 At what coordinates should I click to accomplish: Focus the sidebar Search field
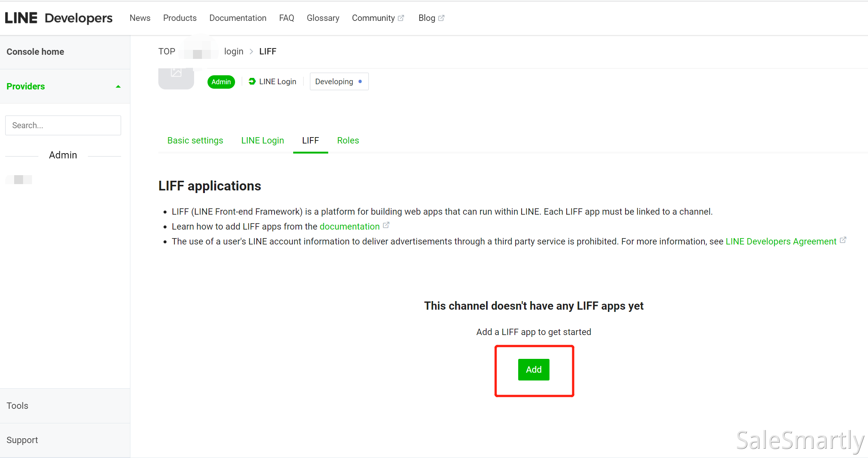click(x=63, y=125)
